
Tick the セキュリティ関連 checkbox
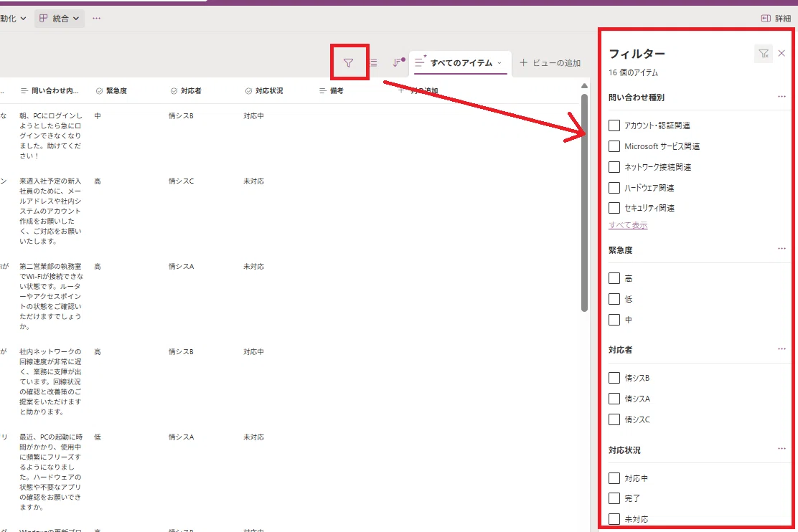click(614, 207)
